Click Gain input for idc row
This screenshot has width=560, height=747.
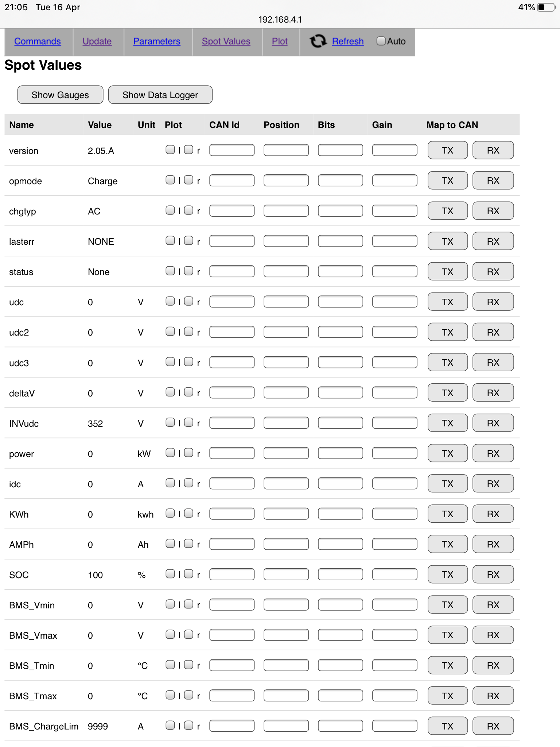coord(394,484)
